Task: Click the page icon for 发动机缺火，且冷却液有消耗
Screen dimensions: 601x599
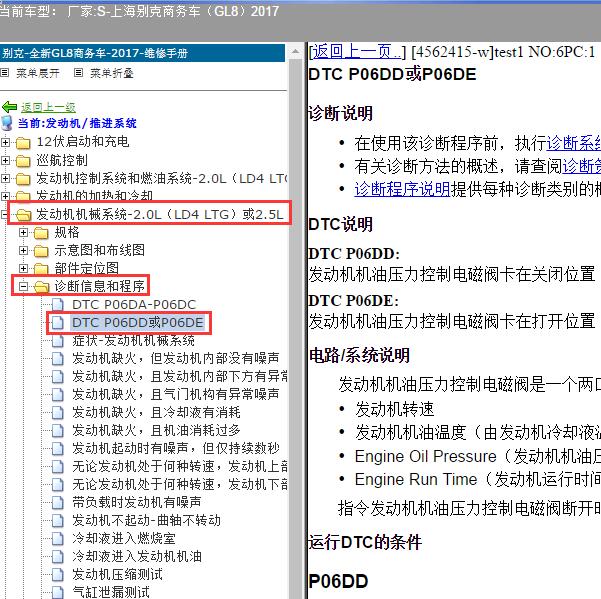Action: point(58,413)
